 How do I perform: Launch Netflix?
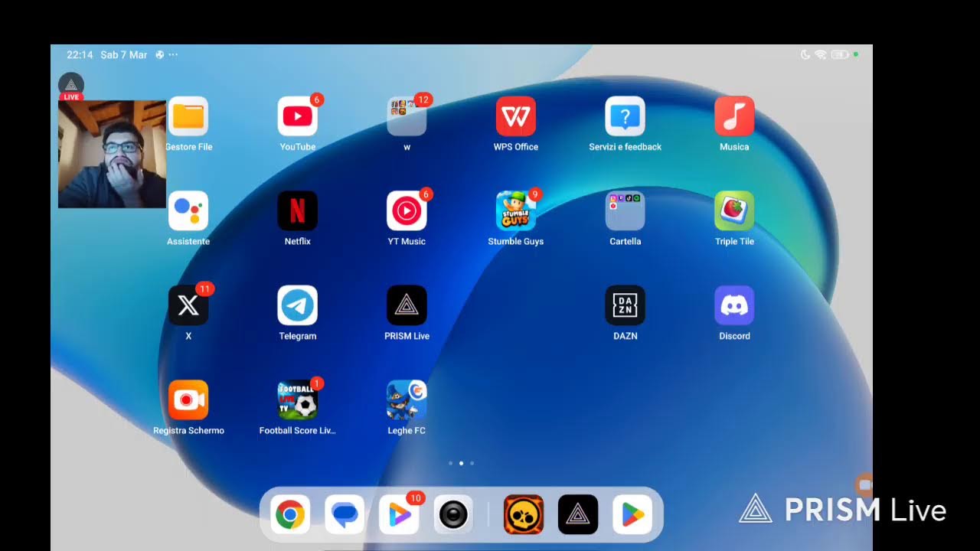tap(298, 210)
